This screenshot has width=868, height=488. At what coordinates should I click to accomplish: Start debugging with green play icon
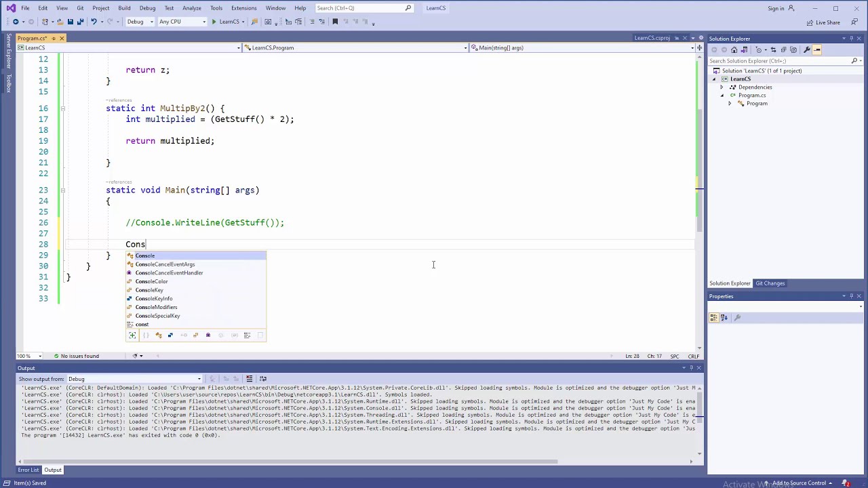(214, 22)
